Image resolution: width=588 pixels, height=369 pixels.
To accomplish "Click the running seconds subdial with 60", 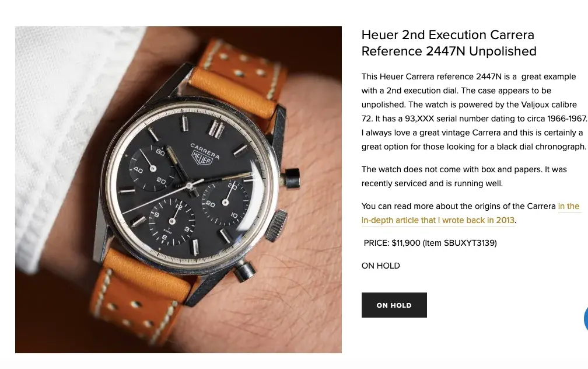I will coord(152,168).
